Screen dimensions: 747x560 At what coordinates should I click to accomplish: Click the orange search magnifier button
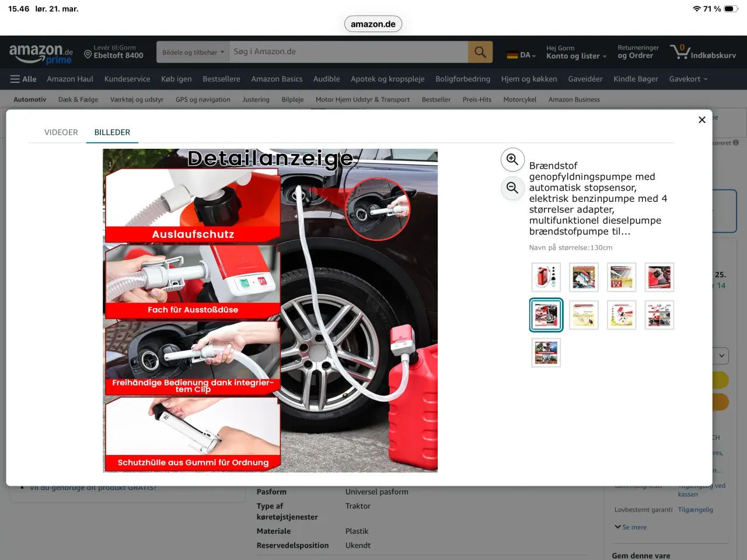point(480,52)
